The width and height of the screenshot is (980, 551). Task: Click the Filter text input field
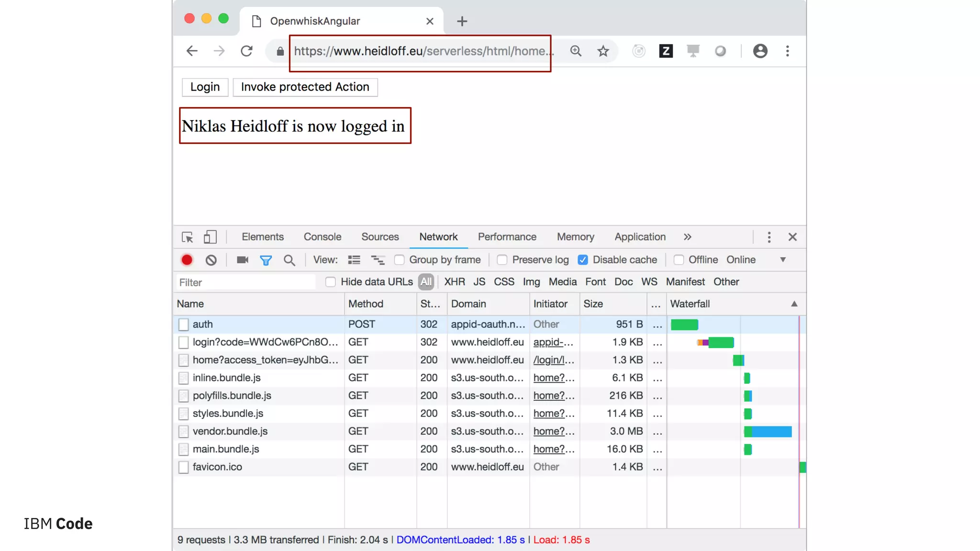pos(246,282)
